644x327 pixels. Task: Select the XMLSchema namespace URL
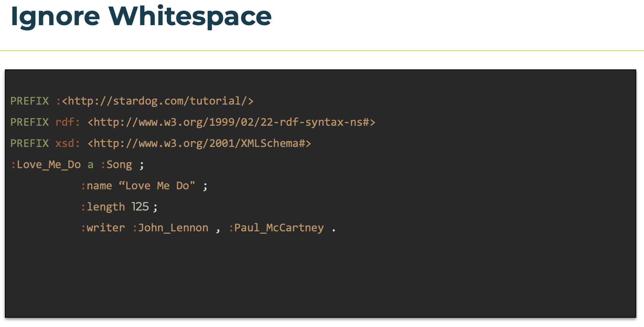pos(199,143)
